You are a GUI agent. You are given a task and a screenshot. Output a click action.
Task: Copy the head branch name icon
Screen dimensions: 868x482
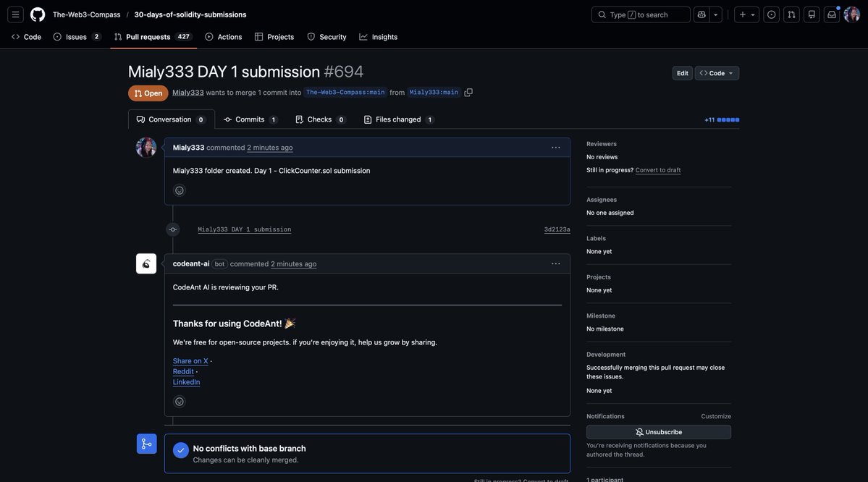(468, 93)
